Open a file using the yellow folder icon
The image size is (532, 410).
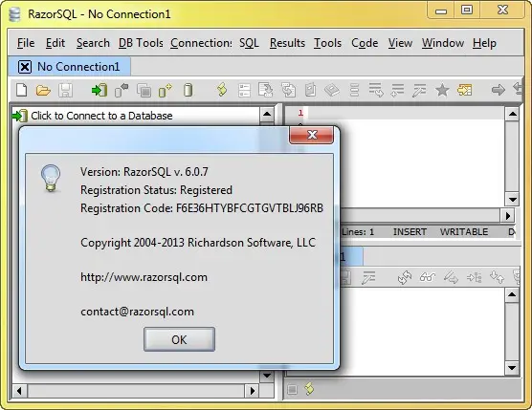pyautogui.click(x=43, y=91)
